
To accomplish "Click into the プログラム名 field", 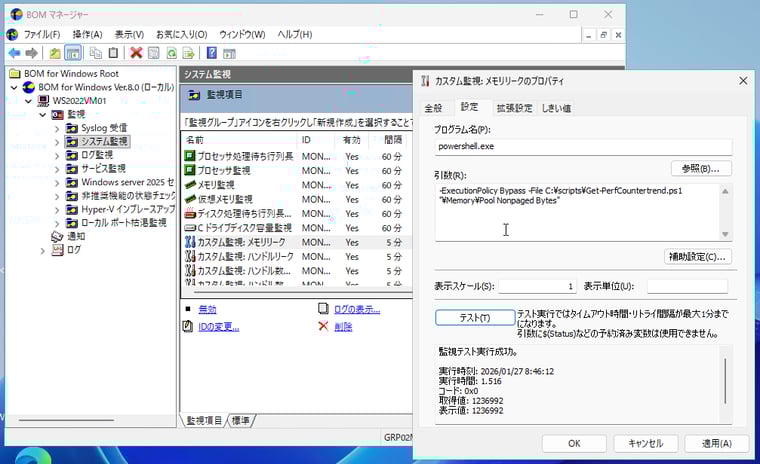I will [x=584, y=146].
